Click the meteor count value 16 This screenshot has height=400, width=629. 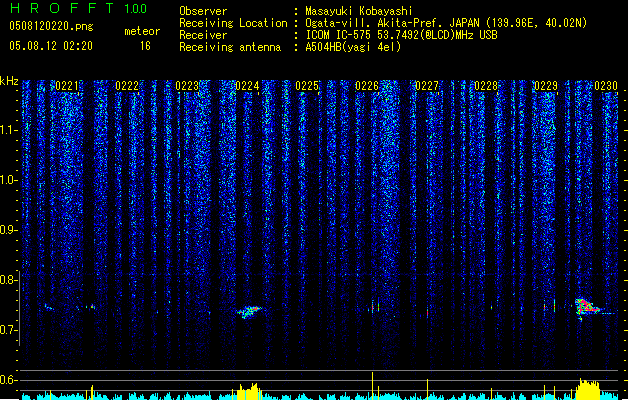coord(145,46)
